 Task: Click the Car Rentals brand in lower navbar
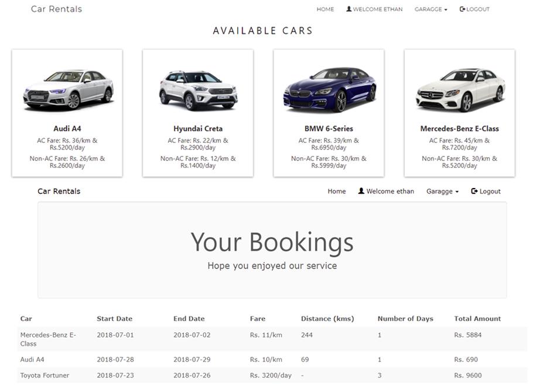(x=59, y=192)
